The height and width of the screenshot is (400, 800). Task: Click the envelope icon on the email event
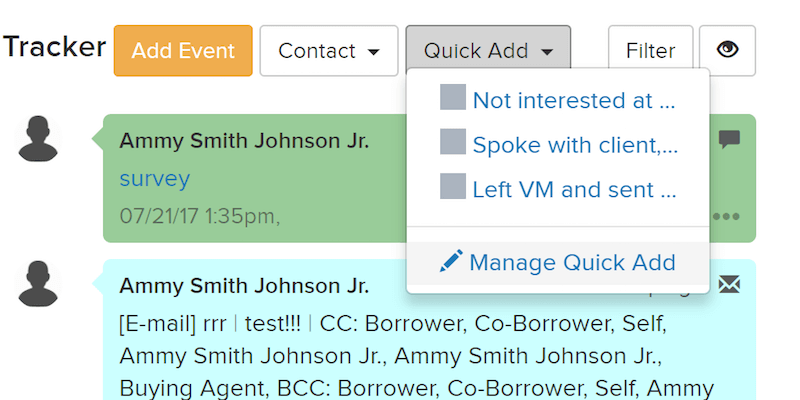729,285
